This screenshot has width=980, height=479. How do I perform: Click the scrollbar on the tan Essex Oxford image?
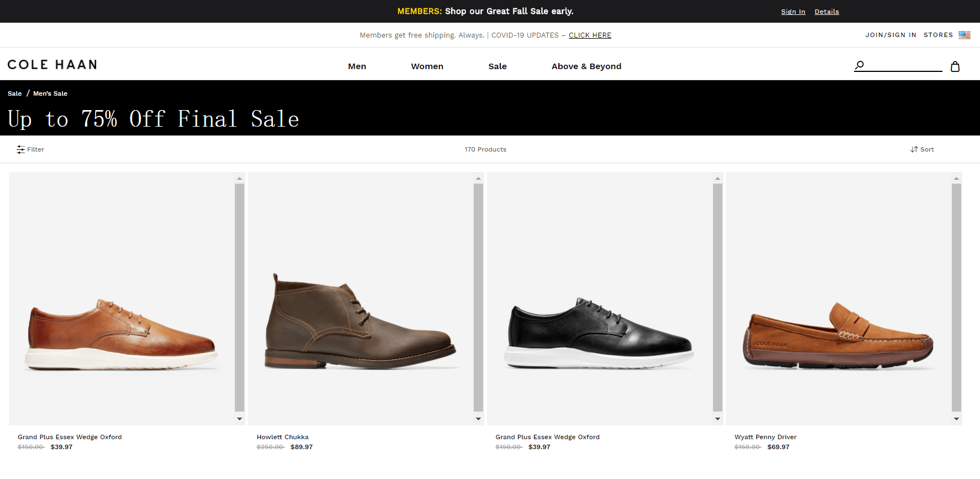(239, 299)
